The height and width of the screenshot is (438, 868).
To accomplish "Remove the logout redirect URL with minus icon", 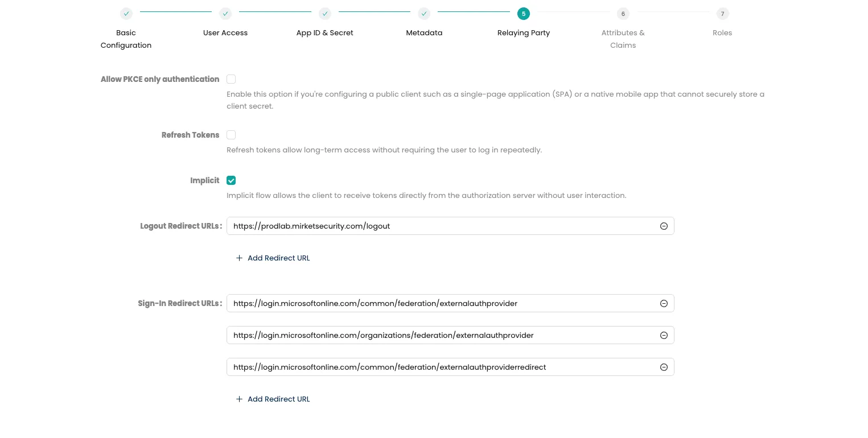I will (x=664, y=226).
